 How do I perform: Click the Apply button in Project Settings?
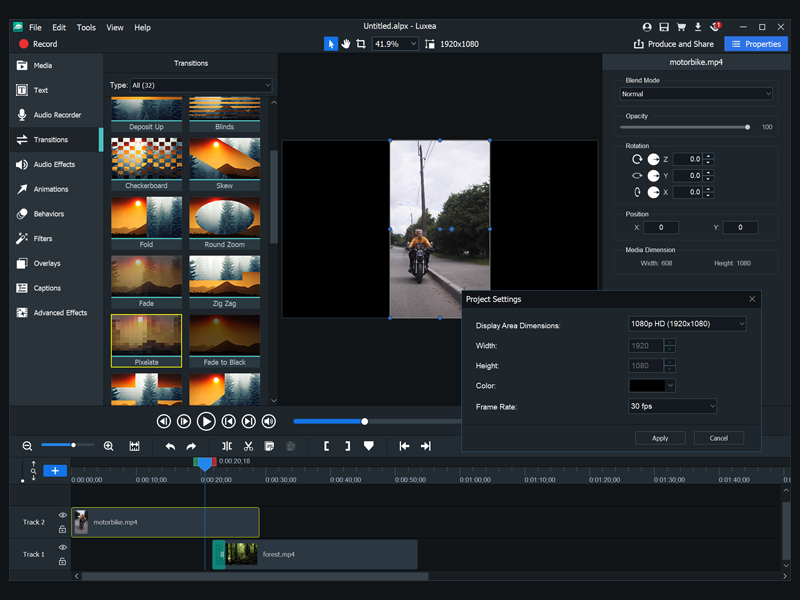(660, 438)
